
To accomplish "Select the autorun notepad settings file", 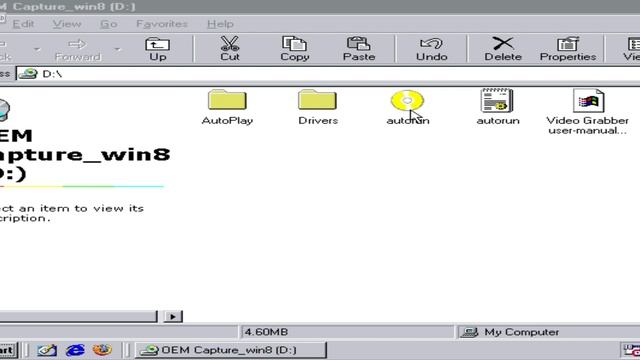I will point(498,107).
